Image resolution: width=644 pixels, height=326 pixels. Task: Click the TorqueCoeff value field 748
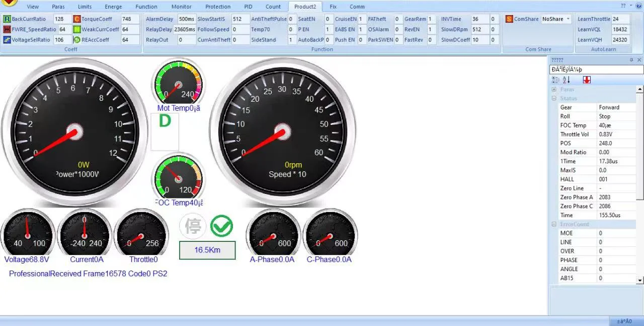click(130, 19)
